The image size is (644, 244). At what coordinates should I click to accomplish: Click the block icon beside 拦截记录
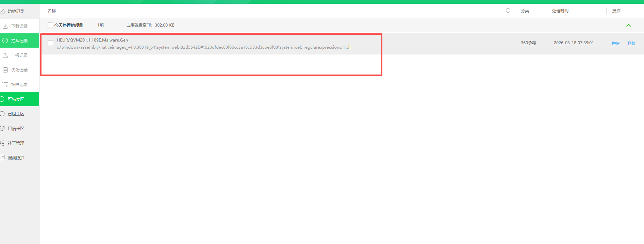pyautogui.click(x=5, y=40)
